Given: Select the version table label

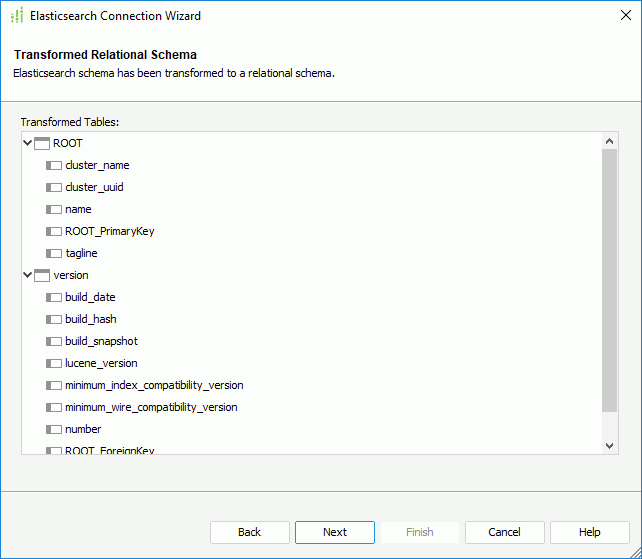Looking at the screenshot, I should click(70, 275).
